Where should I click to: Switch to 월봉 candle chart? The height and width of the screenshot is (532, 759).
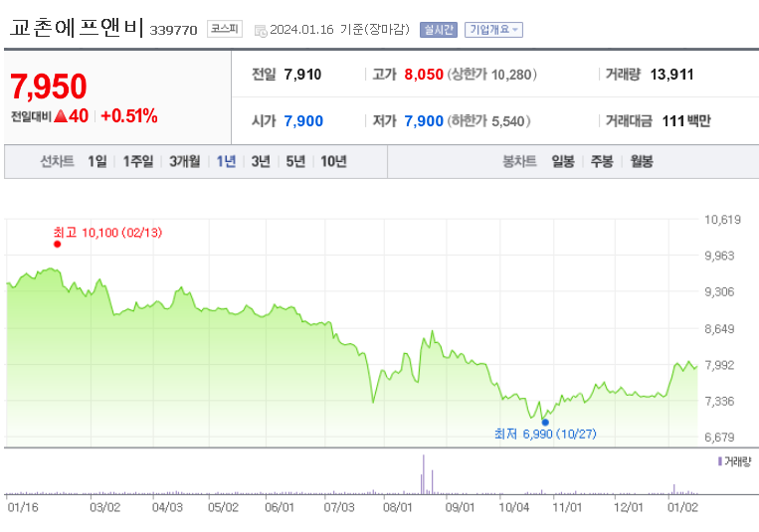coord(642,161)
